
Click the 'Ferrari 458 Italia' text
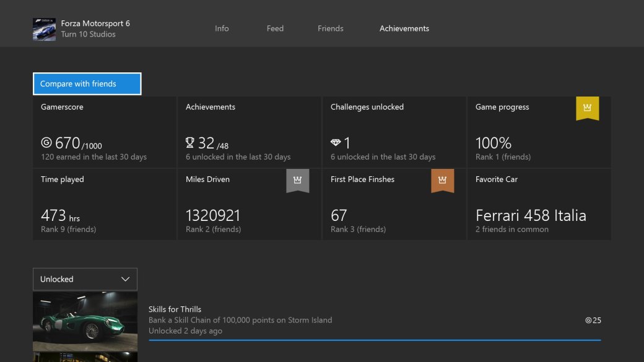(531, 215)
